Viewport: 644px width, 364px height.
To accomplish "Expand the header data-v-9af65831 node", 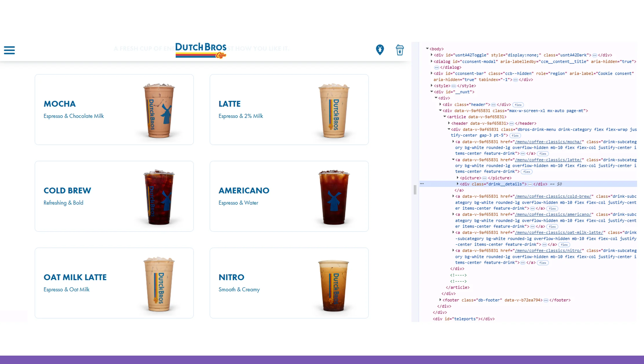I will [449, 123].
